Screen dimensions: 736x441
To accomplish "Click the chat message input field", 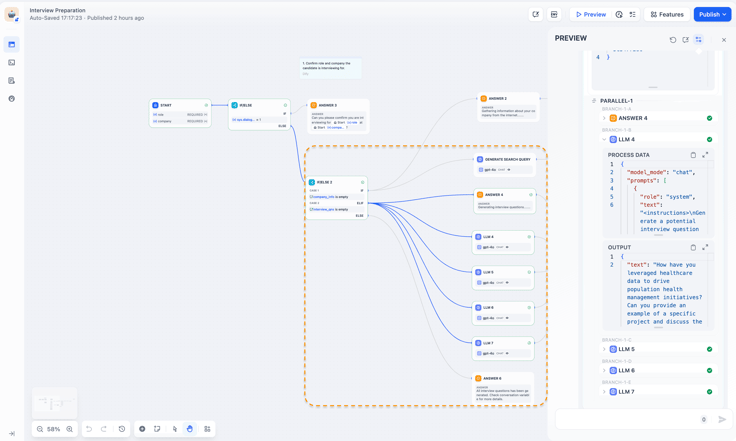I will tap(631, 419).
